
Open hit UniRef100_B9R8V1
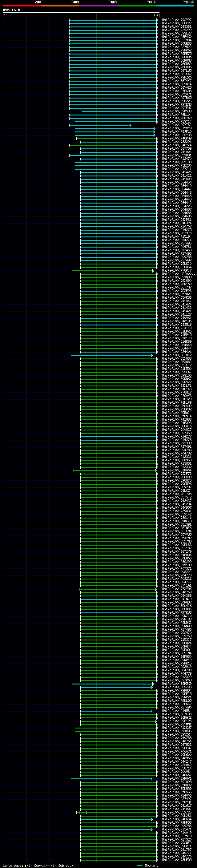point(176,779)
